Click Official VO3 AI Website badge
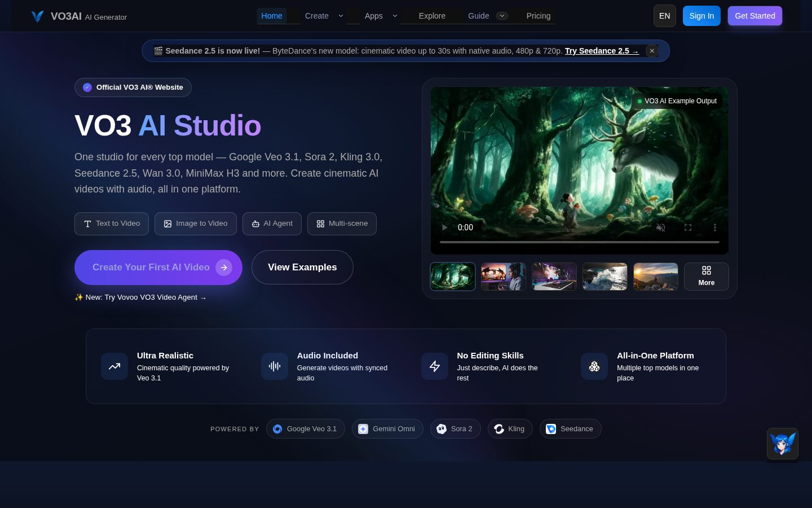The height and width of the screenshot is (508, 812). coord(133,87)
